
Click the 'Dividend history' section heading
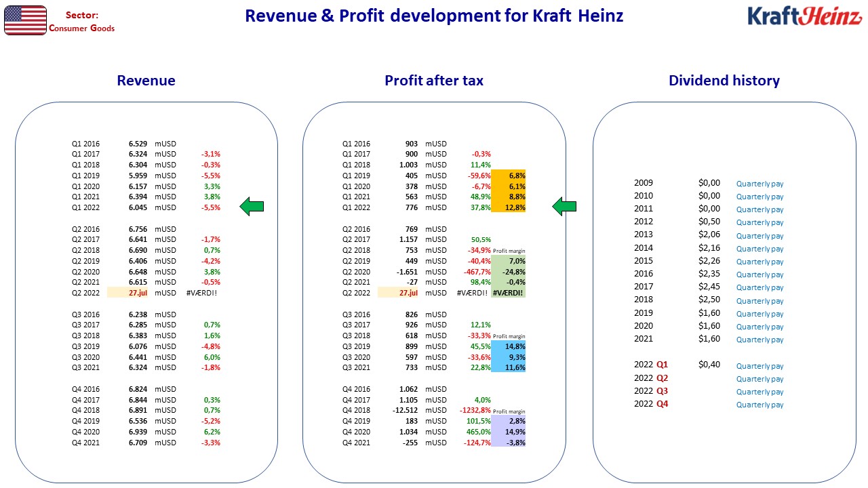point(724,81)
